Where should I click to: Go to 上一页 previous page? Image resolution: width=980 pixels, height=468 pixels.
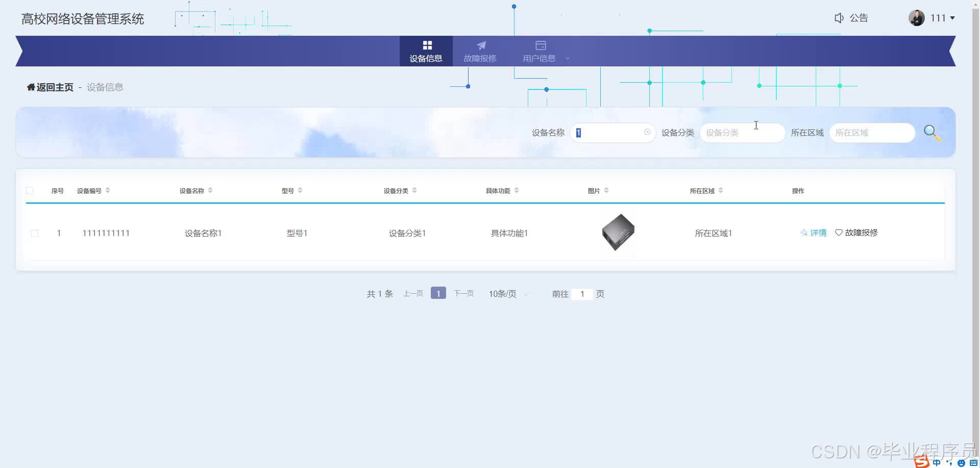pos(413,293)
